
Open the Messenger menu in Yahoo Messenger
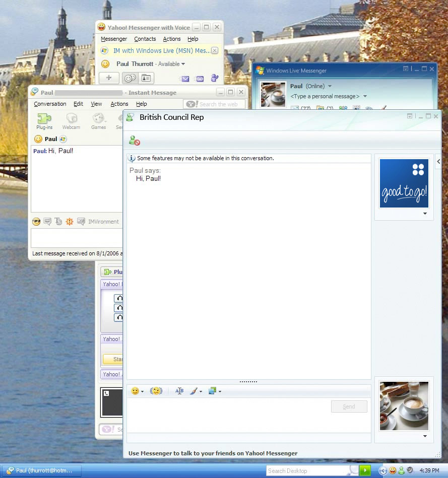(114, 39)
